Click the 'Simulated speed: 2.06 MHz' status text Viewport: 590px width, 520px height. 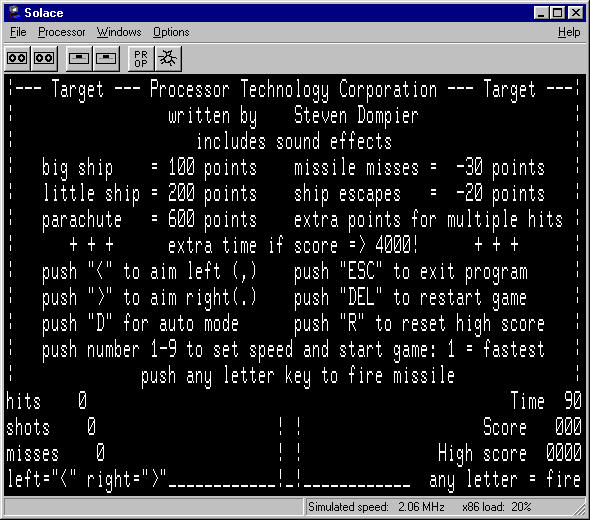[376, 507]
